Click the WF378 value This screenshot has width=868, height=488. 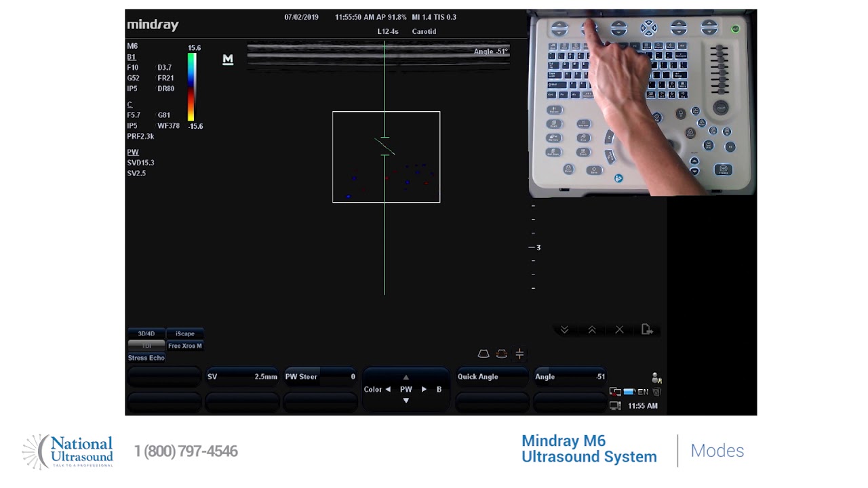168,126
